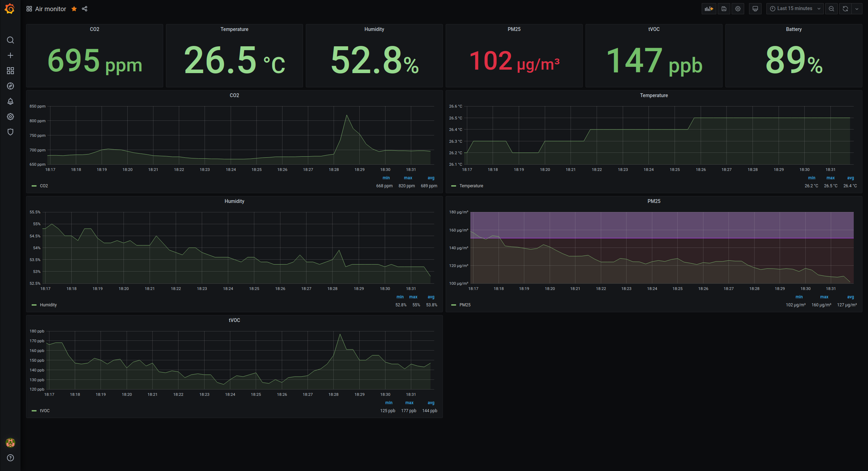Image resolution: width=868 pixels, height=471 pixels.
Task: Save the dashboard with the save icon
Action: 724,9
